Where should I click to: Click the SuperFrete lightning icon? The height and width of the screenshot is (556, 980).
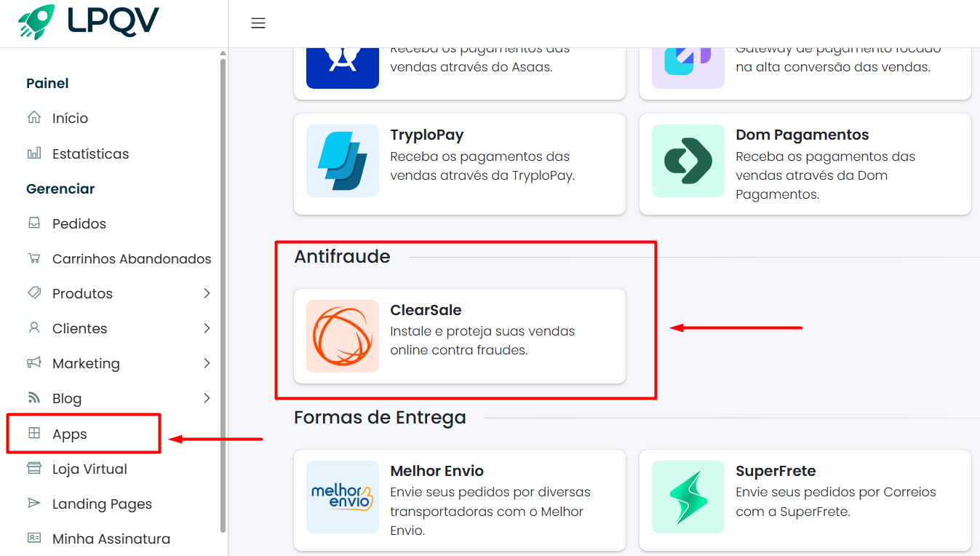pyautogui.click(x=688, y=497)
